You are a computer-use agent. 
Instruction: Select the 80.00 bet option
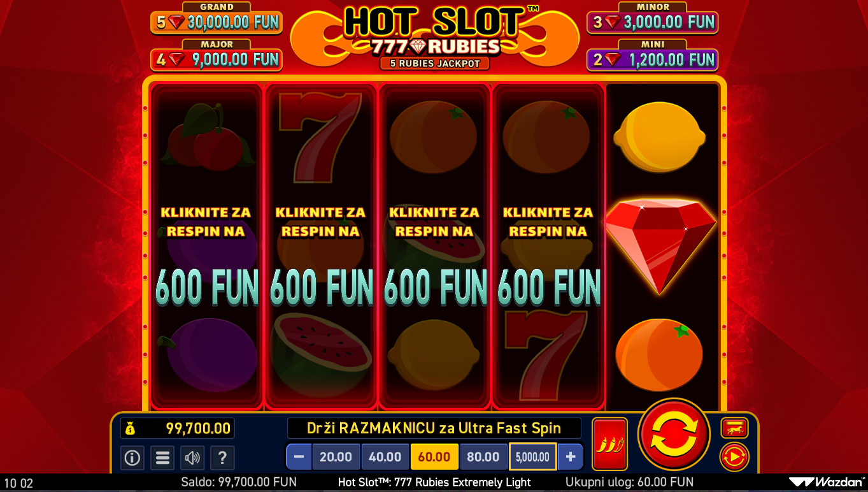click(x=483, y=457)
